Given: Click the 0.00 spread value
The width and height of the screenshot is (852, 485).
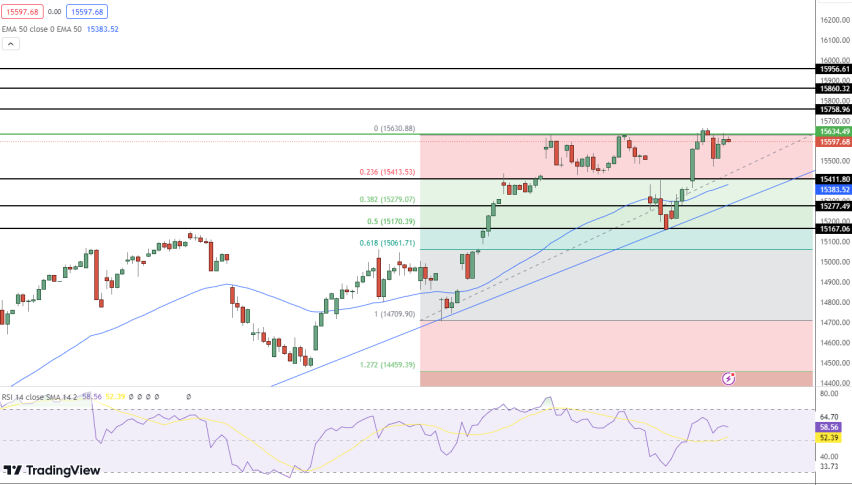Looking at the screenshot, I should pyautogui.click(x=54, y=11).
